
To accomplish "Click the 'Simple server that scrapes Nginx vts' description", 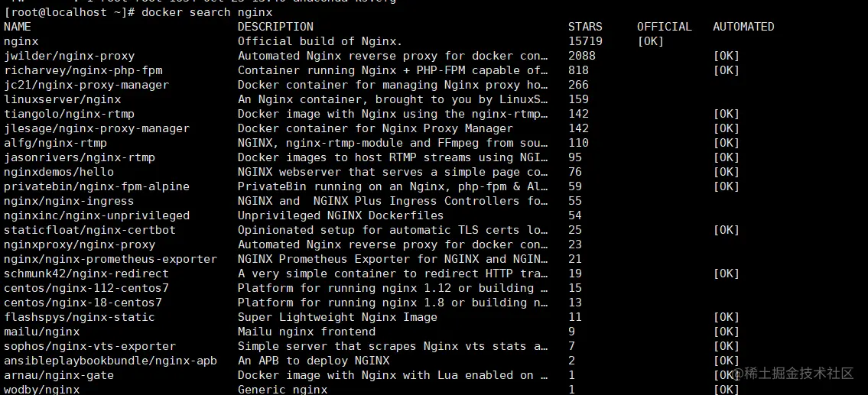I will click(394, 346).
